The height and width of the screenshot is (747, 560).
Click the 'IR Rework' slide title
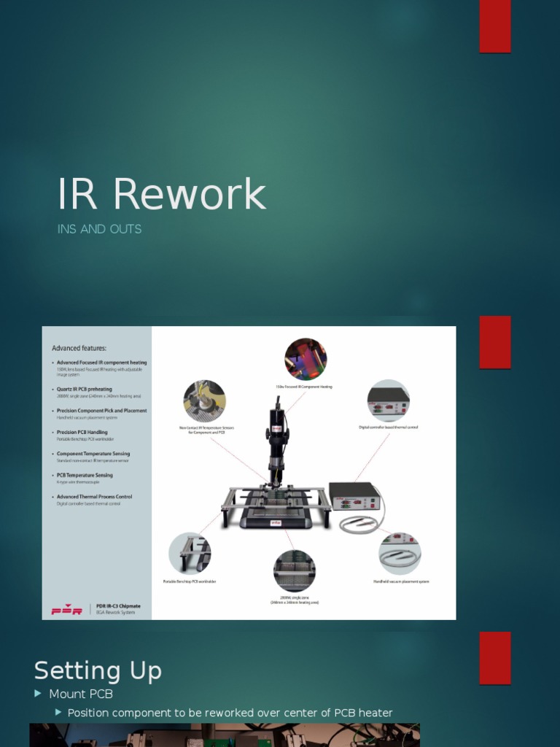tap(161, 194)
